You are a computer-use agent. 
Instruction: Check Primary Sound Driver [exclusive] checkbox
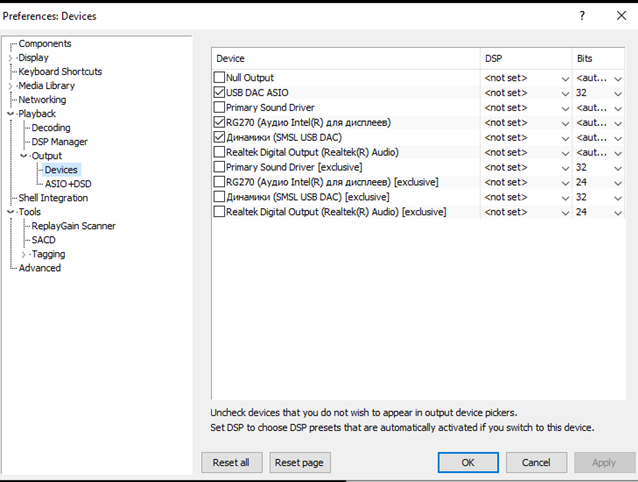pyautogui.click(x=219, y=167)
